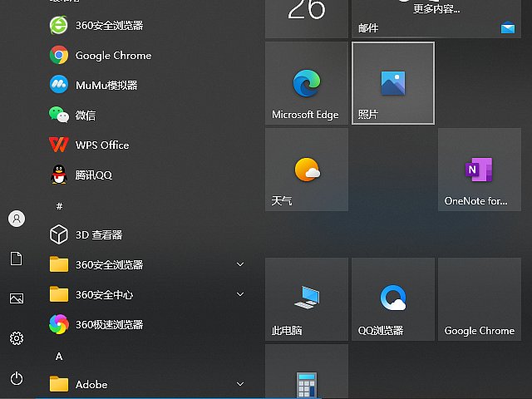Open the 天气 weather tile
The height and width of the screenshot is (399, 532).
click(x=307, y=170)
